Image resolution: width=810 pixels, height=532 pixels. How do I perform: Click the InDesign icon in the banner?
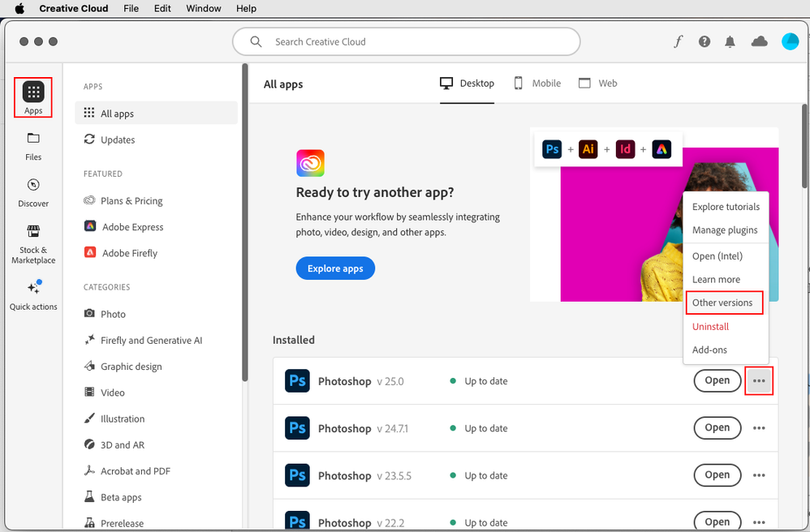coord(625,149)
